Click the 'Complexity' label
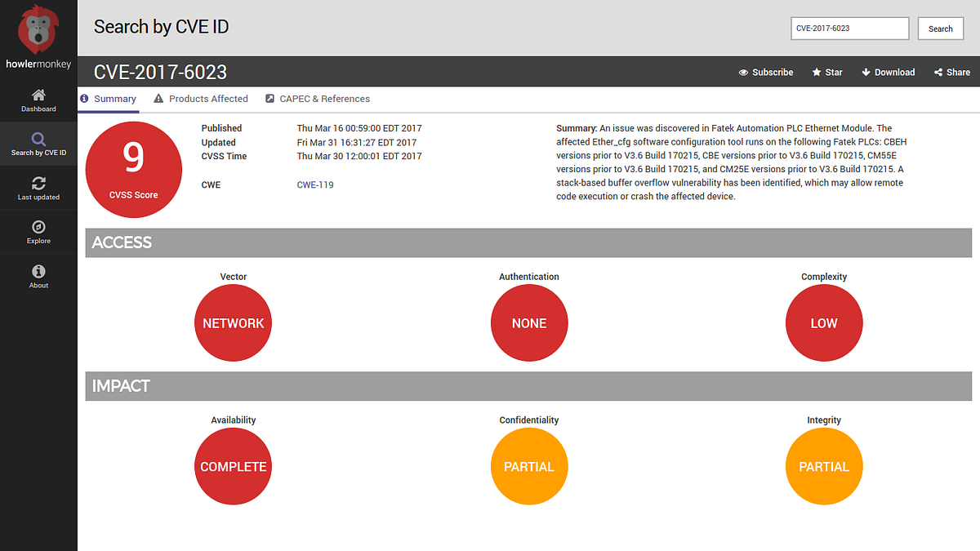Image resolution: width=980 pixels, height=551 pixels. [x=824, y=277]
